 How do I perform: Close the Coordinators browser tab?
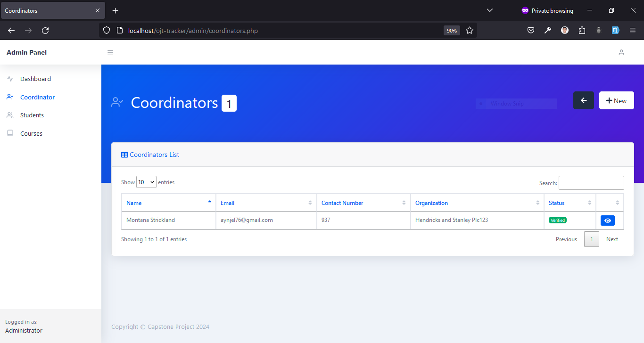click(x=98, y=10)
